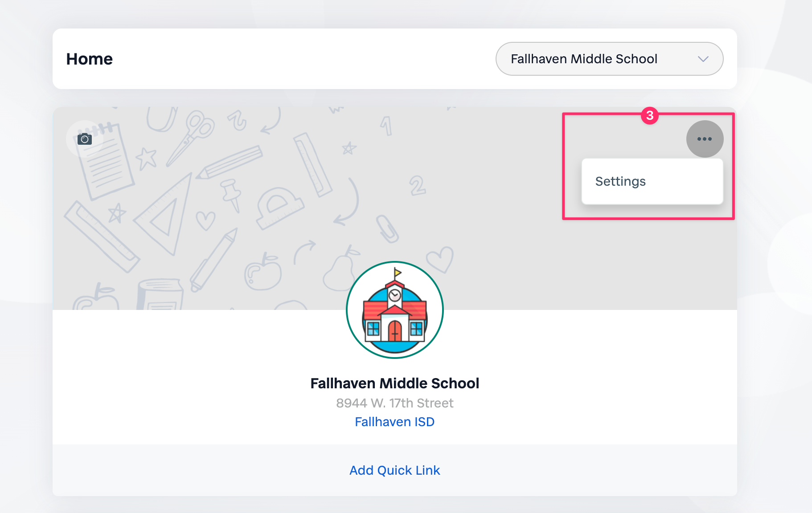Click the camera icon to change cover photo
812x513 pixels.
point(85,139)
